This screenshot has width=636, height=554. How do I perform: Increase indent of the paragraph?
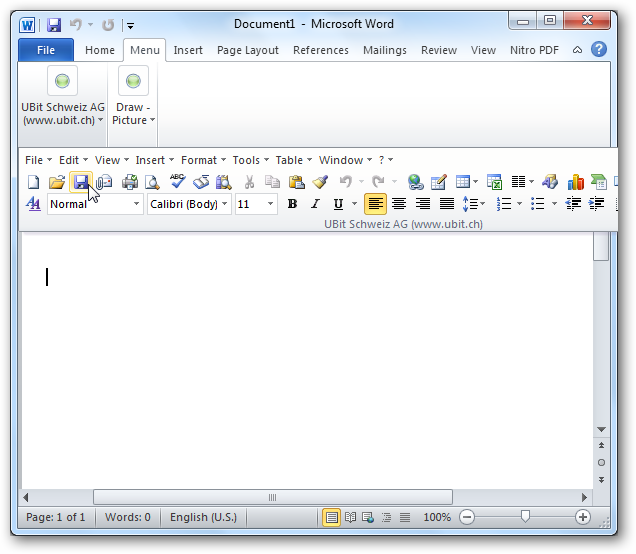(597, 204)
